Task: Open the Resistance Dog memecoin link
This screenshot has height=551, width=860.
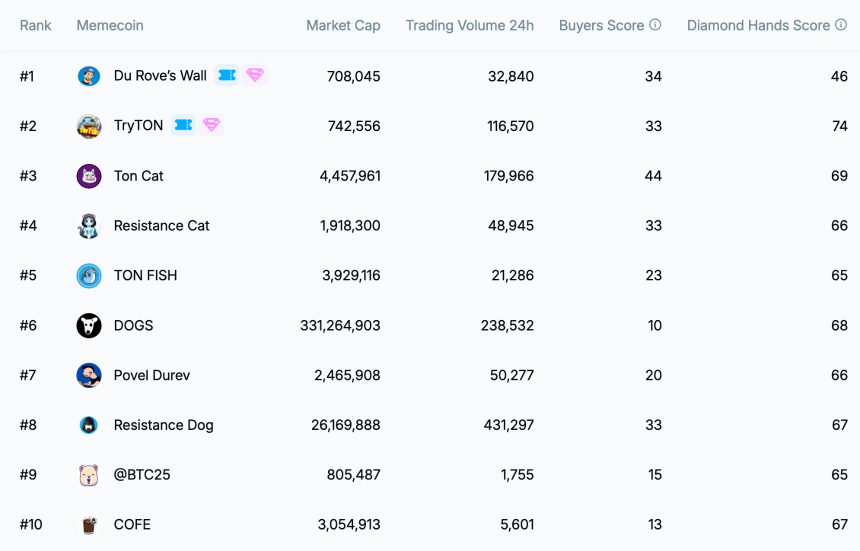Action: (x=163, y=425)
